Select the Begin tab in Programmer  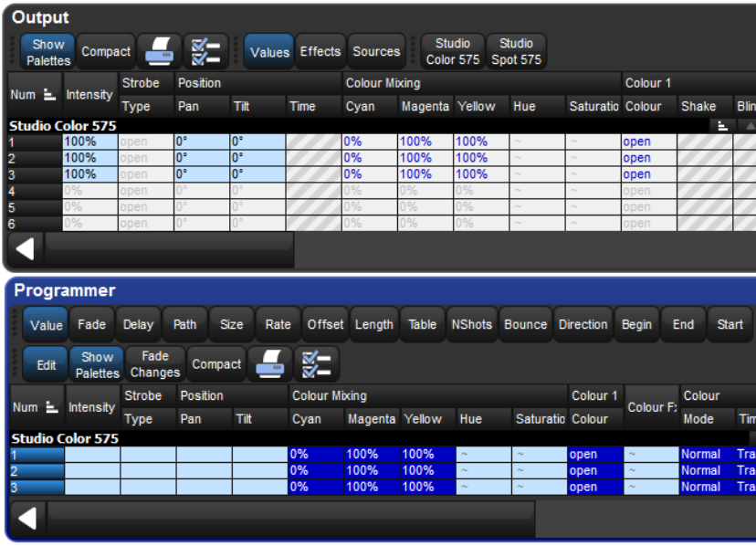click(636, 325)
